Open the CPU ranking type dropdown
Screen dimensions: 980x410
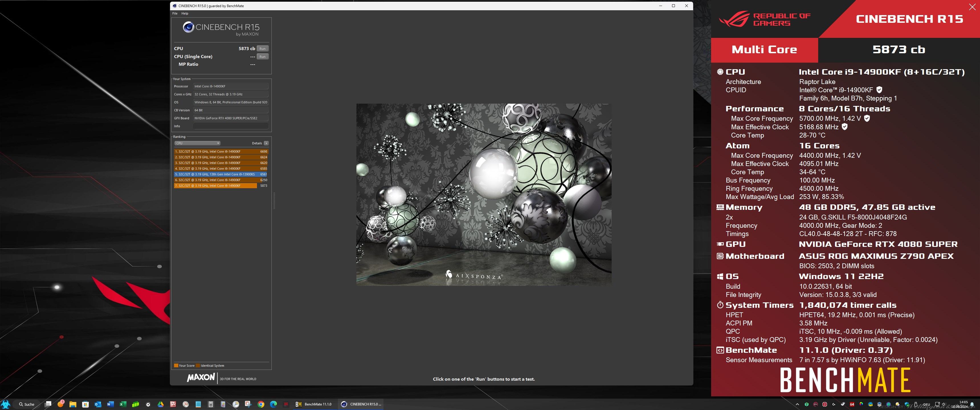click(197, 143)
